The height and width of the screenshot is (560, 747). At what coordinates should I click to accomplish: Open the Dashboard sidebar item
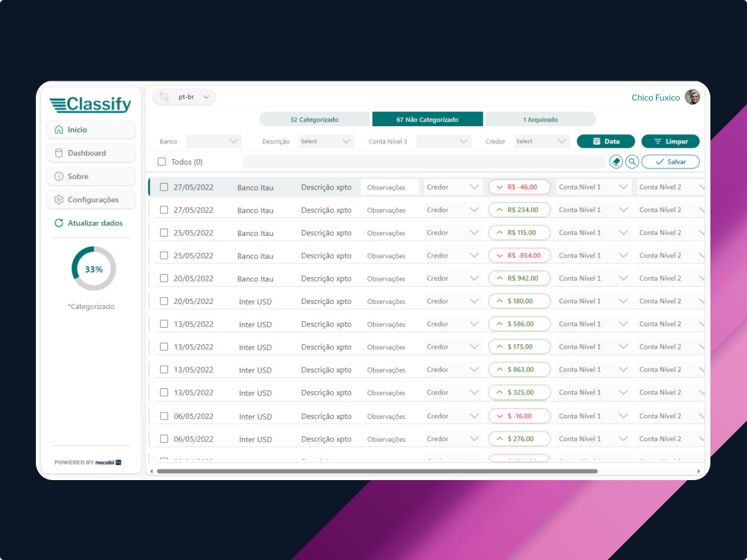pyautogui.click(x=91, y=153)
